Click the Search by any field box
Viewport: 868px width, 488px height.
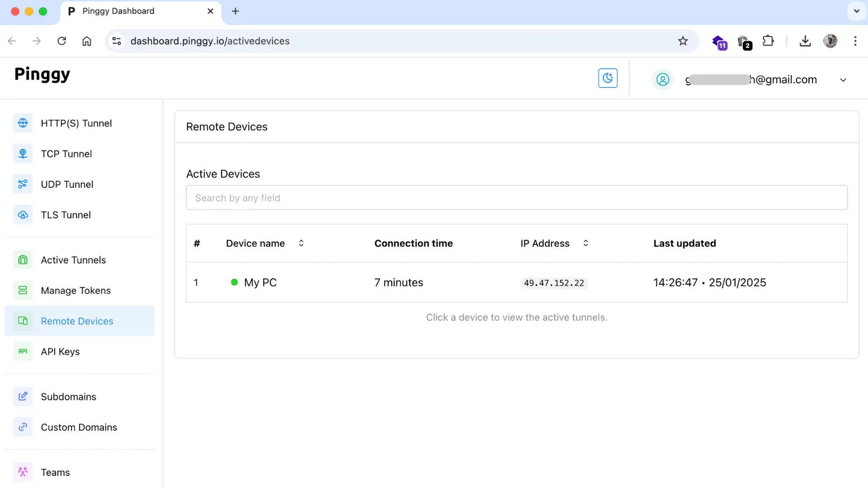pyautogui.click(x=517, y=197)
